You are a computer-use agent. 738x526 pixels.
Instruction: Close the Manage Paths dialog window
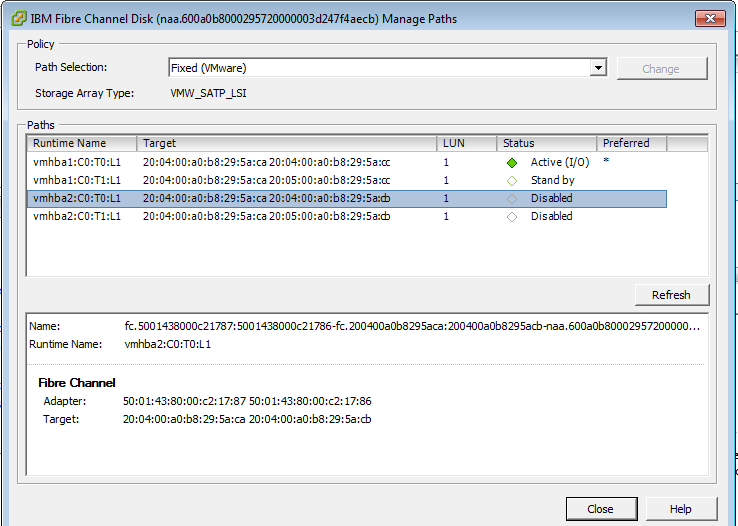pyautogui.click(x=710, y=18)
